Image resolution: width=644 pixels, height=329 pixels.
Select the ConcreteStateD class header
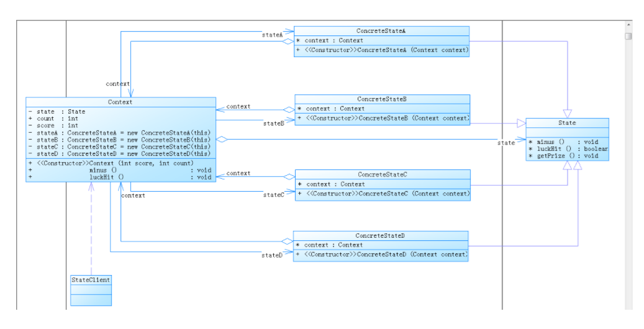[x=381, y=236]
